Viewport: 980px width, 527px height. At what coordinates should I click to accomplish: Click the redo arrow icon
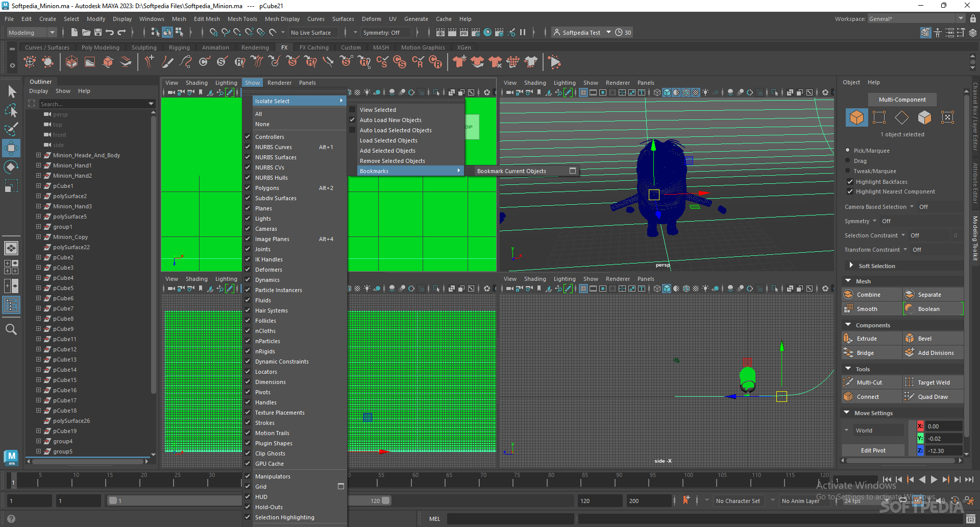[x=121, y=32]
